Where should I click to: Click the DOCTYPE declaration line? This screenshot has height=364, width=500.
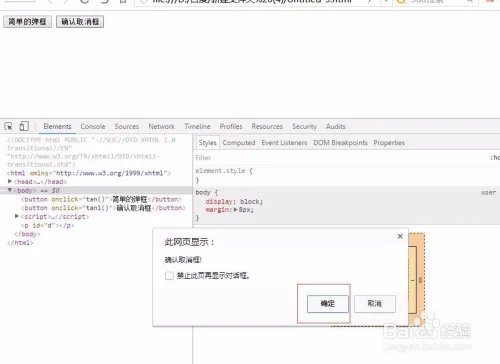(x=91, y=152)
